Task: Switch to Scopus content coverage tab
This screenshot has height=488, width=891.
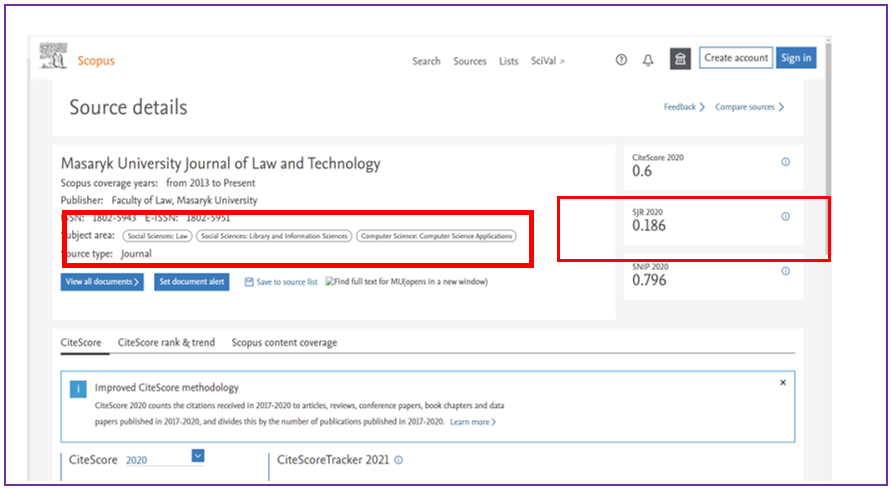Action: 284,343
